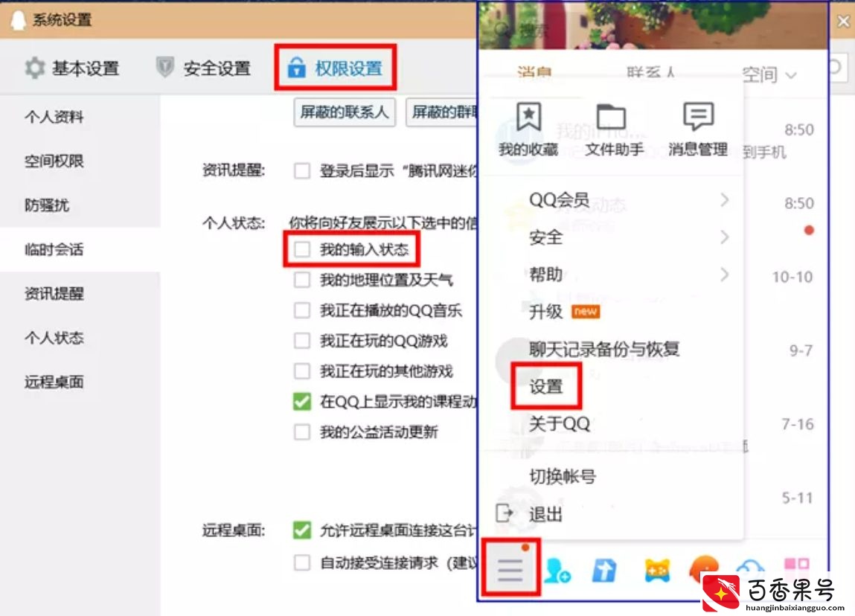Uncheck 在QQ上显示我的课程动态 checkbox
This screenshot has width=855, height=616.
click(x=301, y=402)
